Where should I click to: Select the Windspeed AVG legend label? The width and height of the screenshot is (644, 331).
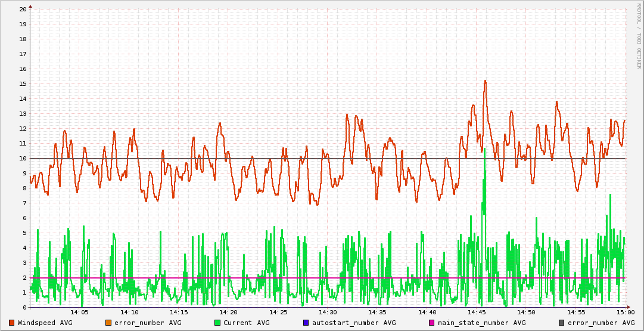tap(45, 323)
